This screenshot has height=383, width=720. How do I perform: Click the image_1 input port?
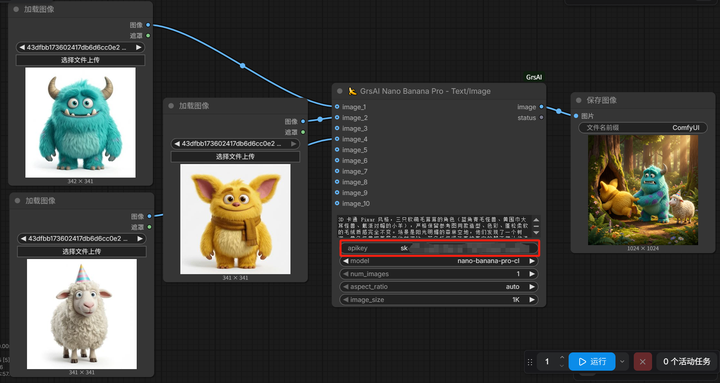[337, 107]
